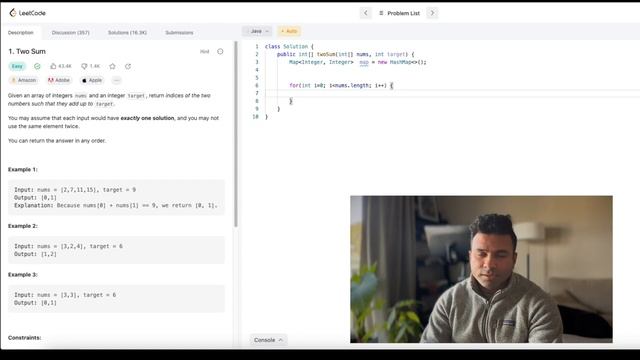This screenshot has width=640, height=360.
Task: Click the LeetCode logo
Action: (27, 13)
